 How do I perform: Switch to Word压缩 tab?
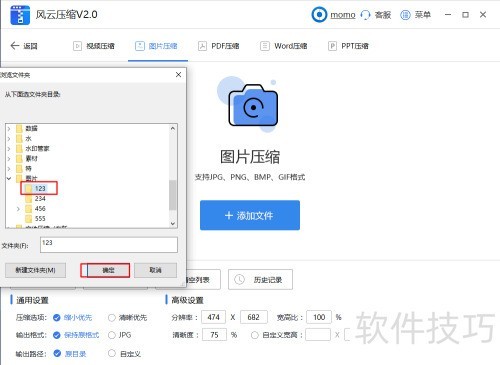tap(284, 46)
